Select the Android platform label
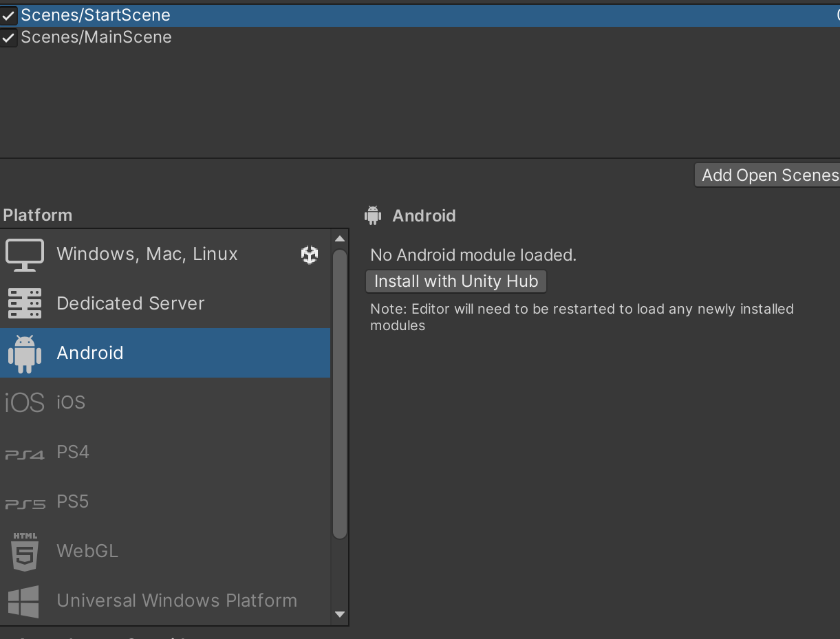 [90, 353]
